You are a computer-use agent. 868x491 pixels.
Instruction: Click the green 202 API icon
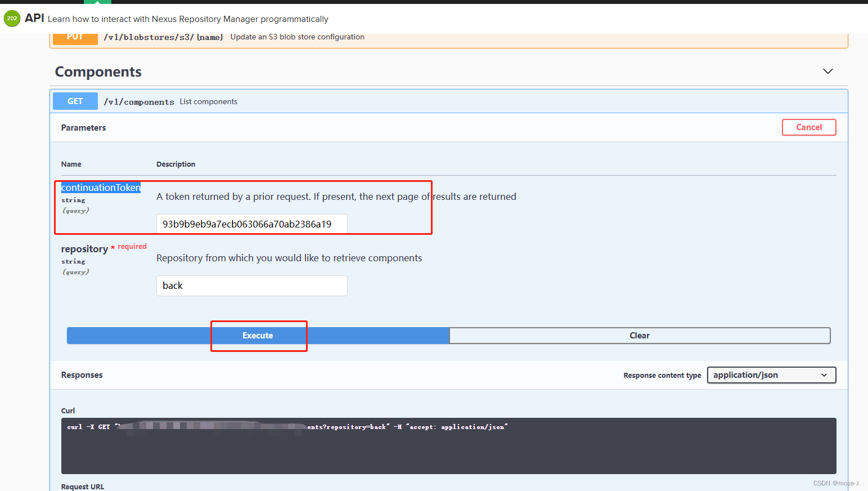12,19
